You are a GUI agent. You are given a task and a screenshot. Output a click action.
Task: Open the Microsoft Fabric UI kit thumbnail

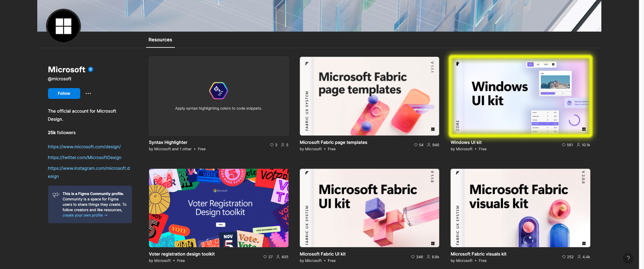[369, 208]
